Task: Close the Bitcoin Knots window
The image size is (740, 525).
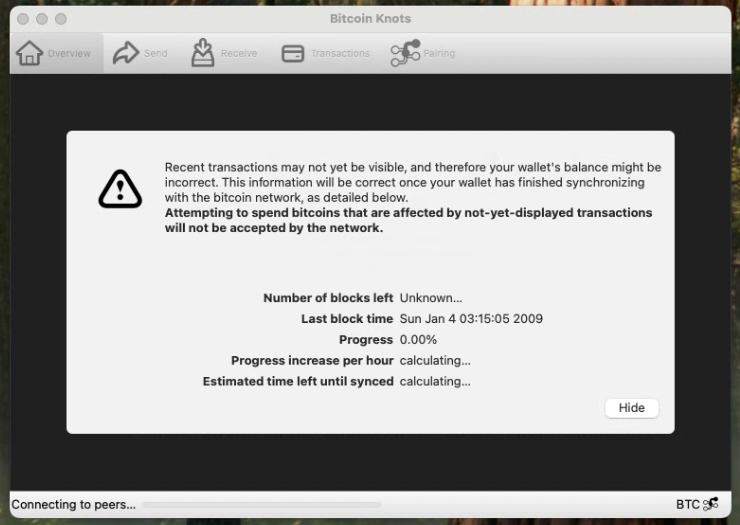Action: coord(23,19)
